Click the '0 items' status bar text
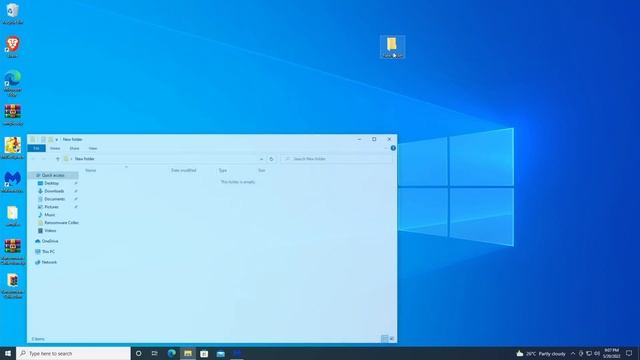Image resolution: width=640 pixels, height=360 pixels. [38, 339]
